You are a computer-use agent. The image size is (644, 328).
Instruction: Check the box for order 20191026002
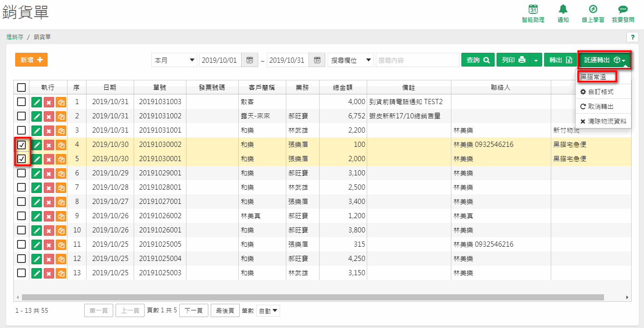pos(21,216)
